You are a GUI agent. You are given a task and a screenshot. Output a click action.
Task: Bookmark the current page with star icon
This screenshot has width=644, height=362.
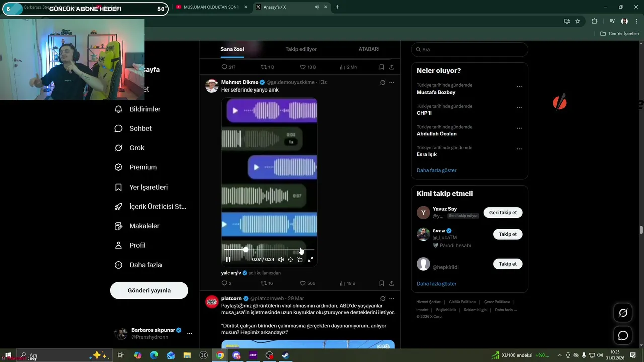tap(578, 21)
